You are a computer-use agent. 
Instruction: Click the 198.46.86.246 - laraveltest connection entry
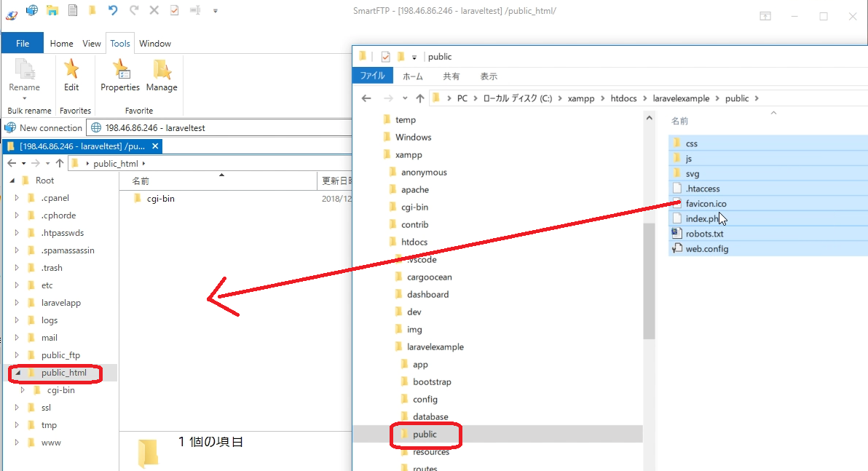click(x=155, y=128)
